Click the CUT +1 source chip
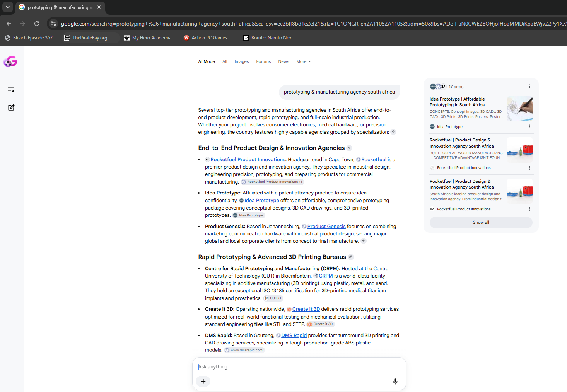This screenshot has width=567, height=392. coord(273,298)
